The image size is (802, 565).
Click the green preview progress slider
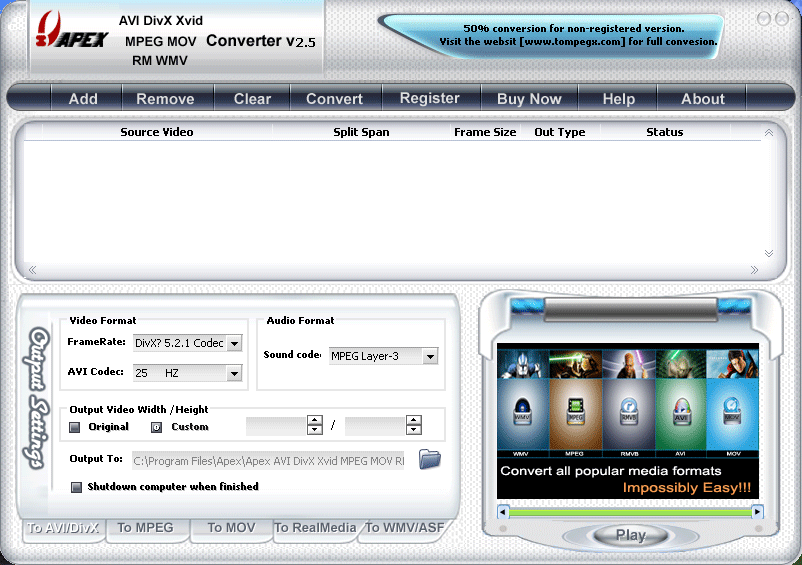point(630,512)
